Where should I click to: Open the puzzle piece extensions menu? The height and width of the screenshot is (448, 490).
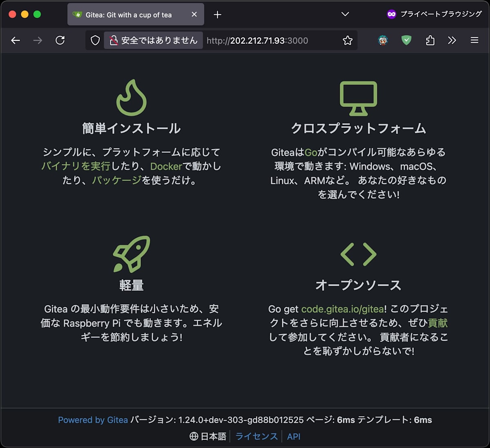[430, 40]
